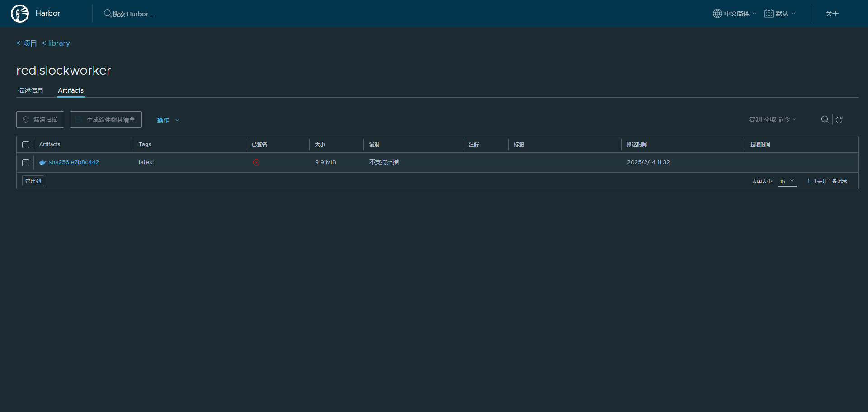The width and height of the screenshot is (868, 412).
Task: Refresh the artifacts list
Action: [x=839, y=119]
